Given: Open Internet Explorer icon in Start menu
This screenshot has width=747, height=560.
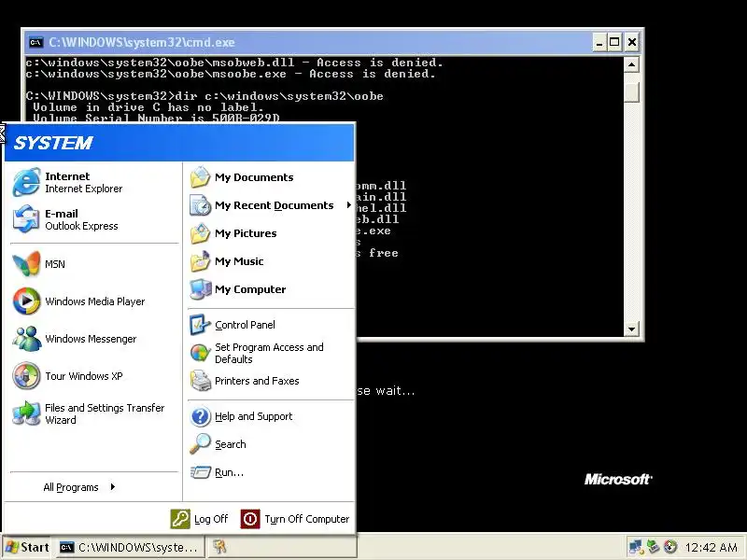Looking at the screenshot, I should (26, 182).
